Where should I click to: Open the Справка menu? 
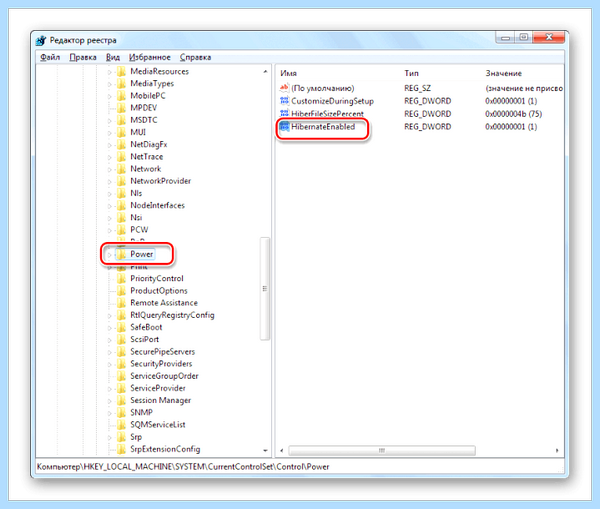195,57
